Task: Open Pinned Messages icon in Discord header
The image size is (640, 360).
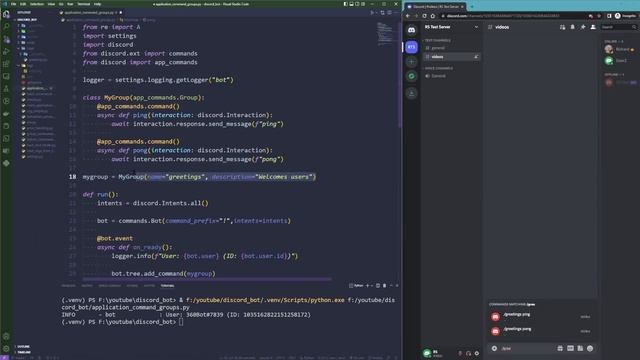Action: coord(583,27)
